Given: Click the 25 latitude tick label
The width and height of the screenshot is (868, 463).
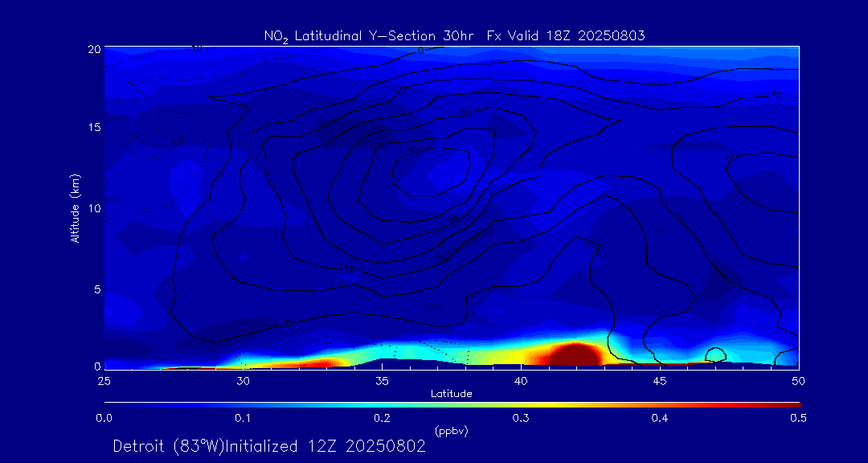Looking at the screenshot, I should (104, 381).
